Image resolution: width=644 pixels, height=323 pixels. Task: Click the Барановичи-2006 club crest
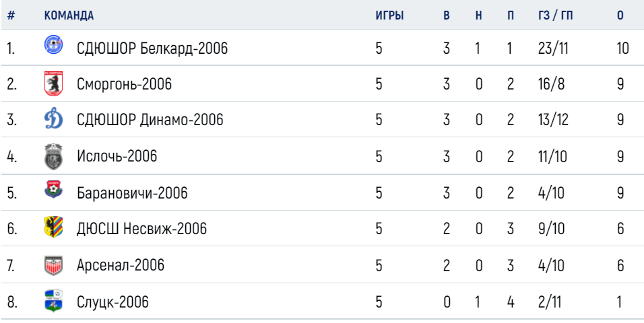click(53, 190)
